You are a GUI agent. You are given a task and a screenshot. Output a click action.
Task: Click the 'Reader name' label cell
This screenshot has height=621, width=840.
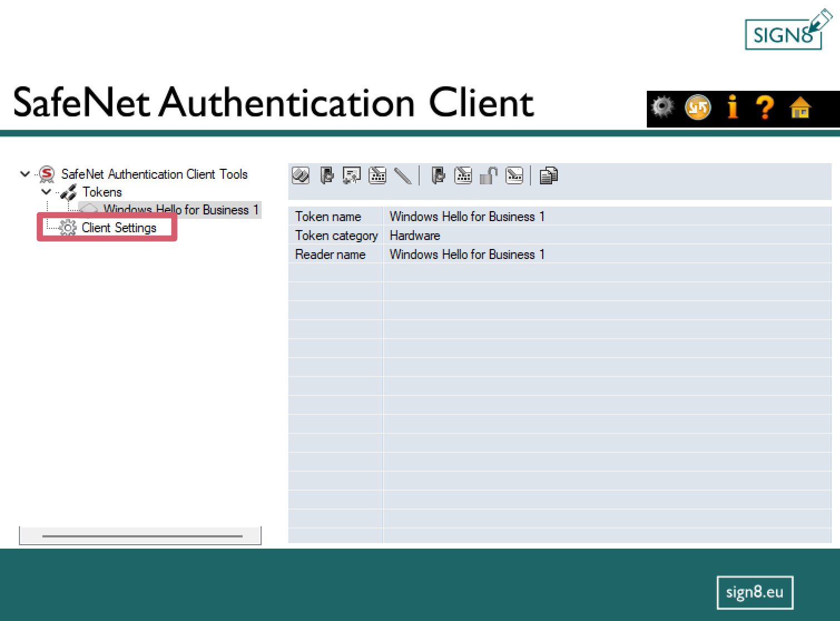[336, 255]
